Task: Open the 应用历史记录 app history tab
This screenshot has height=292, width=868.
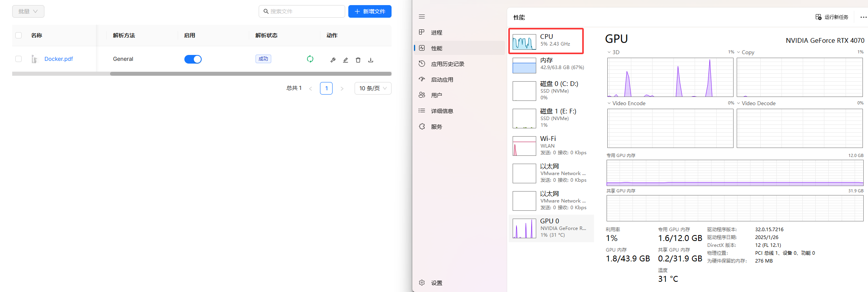Action: (x=447, y=64)
